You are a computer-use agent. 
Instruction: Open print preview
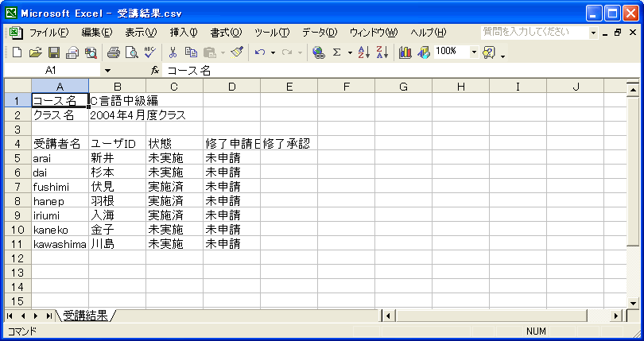[x=131, y=52]
